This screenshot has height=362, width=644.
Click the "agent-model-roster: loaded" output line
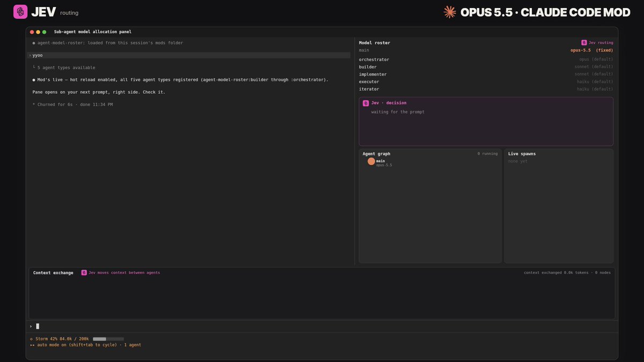(x=107, y=43)
